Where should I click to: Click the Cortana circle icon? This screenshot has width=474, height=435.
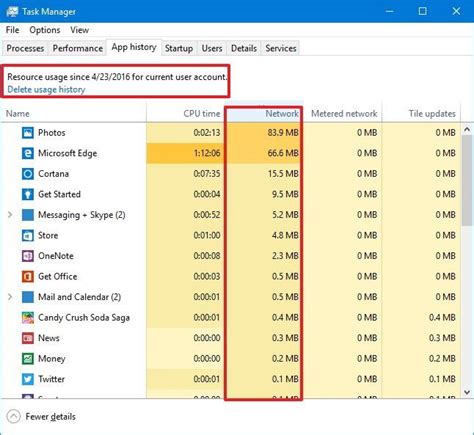point(28,174)
